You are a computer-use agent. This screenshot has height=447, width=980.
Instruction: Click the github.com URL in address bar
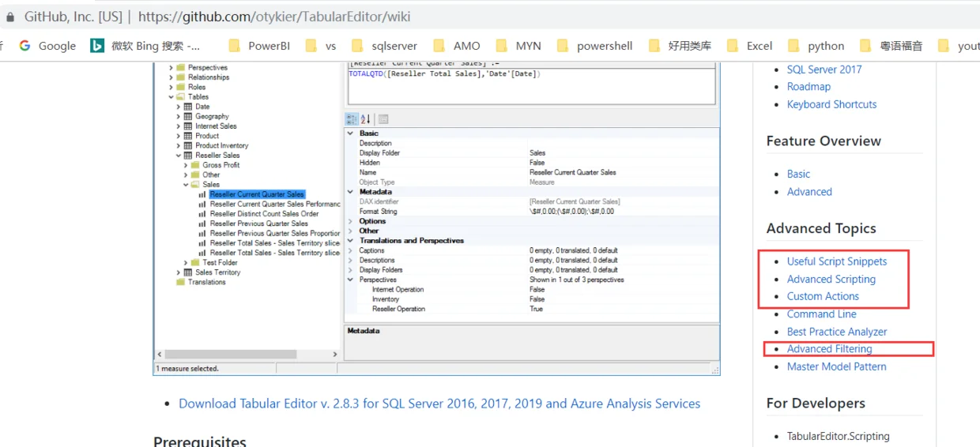(274, 17)
